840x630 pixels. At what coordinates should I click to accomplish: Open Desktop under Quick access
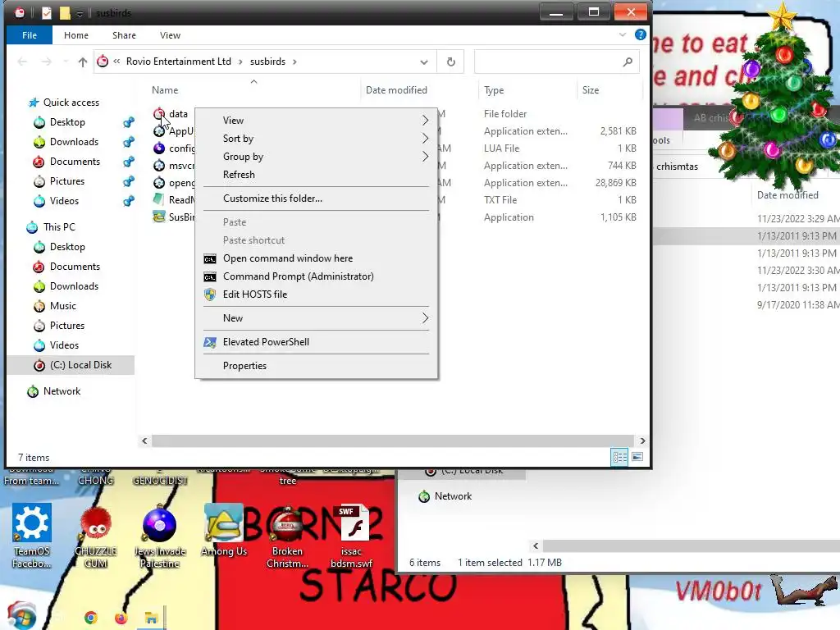coord(67,122)
